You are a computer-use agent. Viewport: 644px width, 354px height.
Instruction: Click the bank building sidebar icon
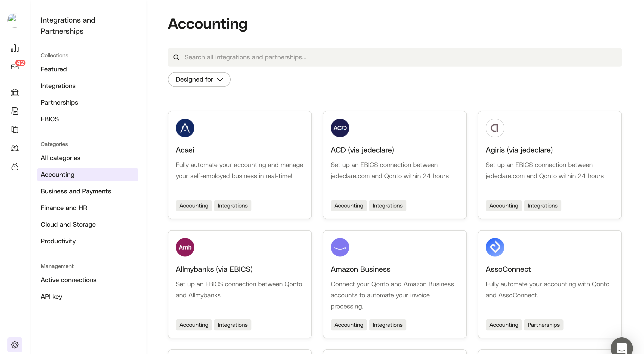pyautogui.click(x=15, y=93)
